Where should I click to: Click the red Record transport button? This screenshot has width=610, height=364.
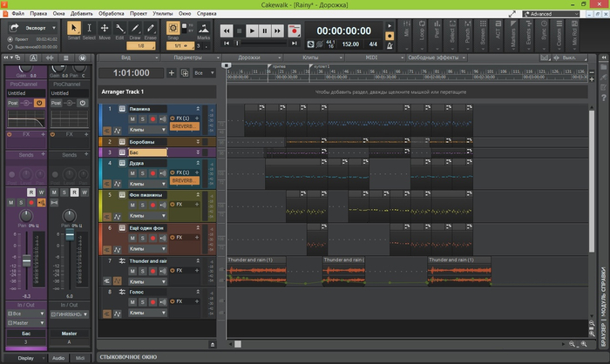click(x=294, y=30)
